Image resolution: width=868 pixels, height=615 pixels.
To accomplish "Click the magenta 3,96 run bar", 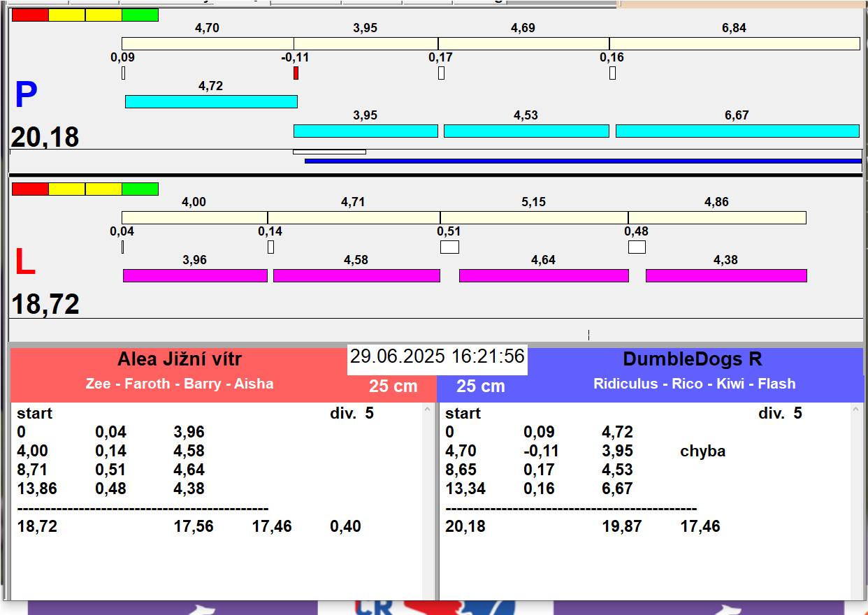I will click(195, 275).
